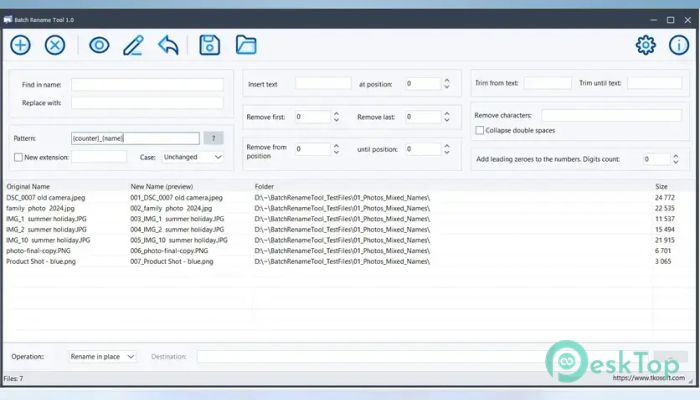Click the Insert text field
Screen dimensions: 700x400
click(x=323, y=83)
